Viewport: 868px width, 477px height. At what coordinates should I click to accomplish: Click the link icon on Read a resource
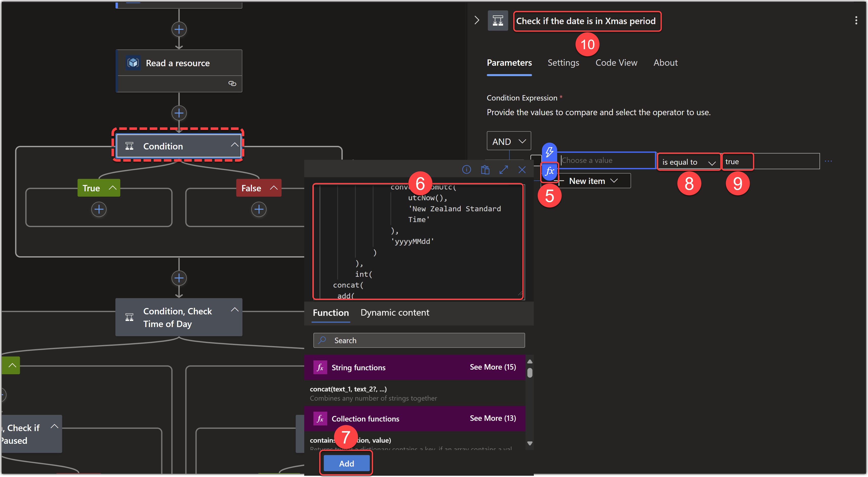tap(232, 83)
